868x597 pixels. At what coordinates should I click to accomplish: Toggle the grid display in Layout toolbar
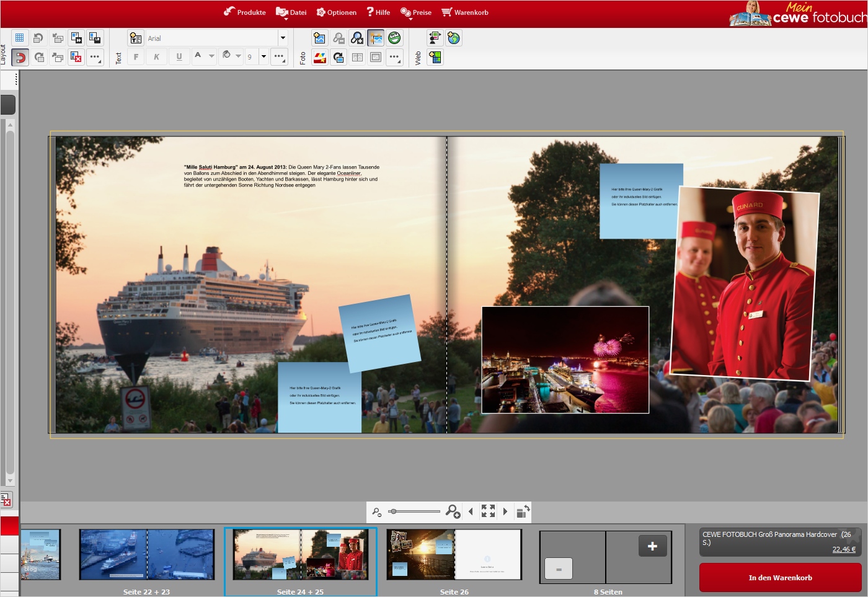click(20, 38)
